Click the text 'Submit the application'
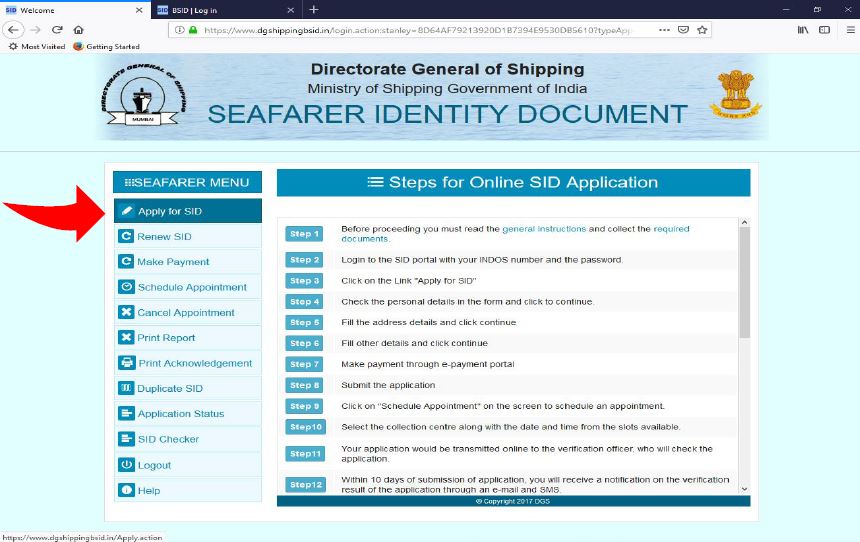Image resolution: width=860 pixels, height=542 pixels. click(x=388, y=385)
